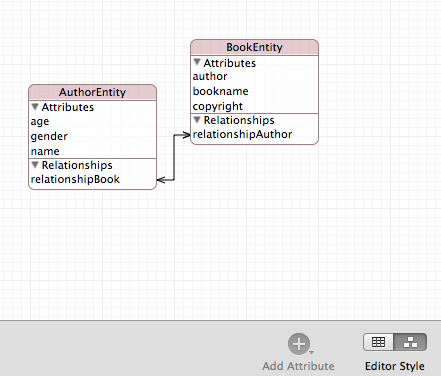Select the author attribute in BookEntity

pyautogui.click(x=210, y=76)
